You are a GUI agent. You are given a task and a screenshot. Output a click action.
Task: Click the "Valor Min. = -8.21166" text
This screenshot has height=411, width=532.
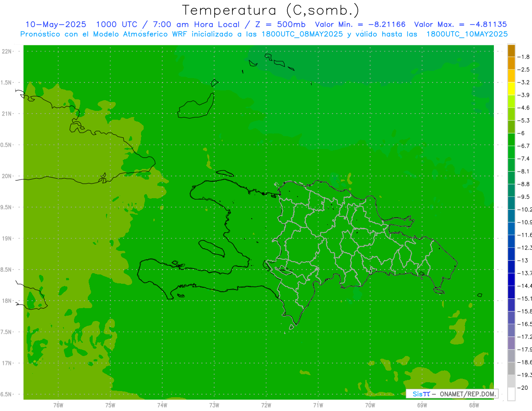(360, 24)
